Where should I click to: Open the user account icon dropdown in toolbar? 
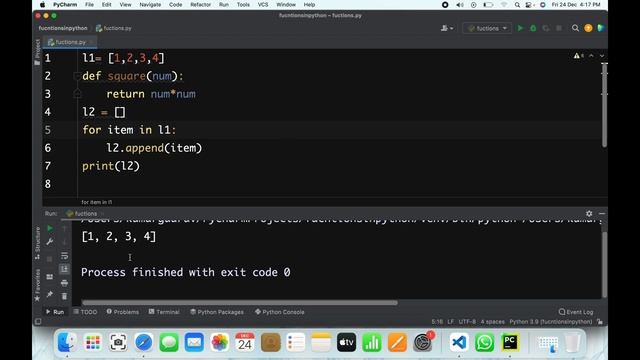[447, 28]
